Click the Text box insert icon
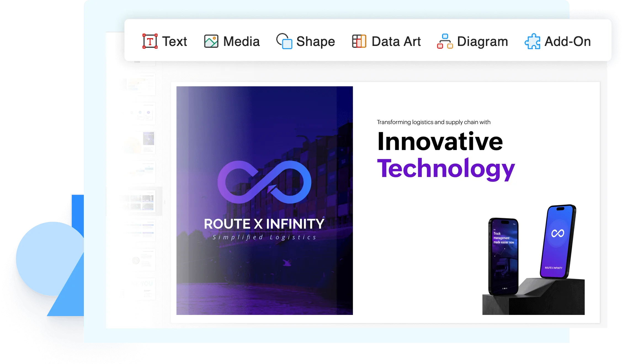 point(150,41)
